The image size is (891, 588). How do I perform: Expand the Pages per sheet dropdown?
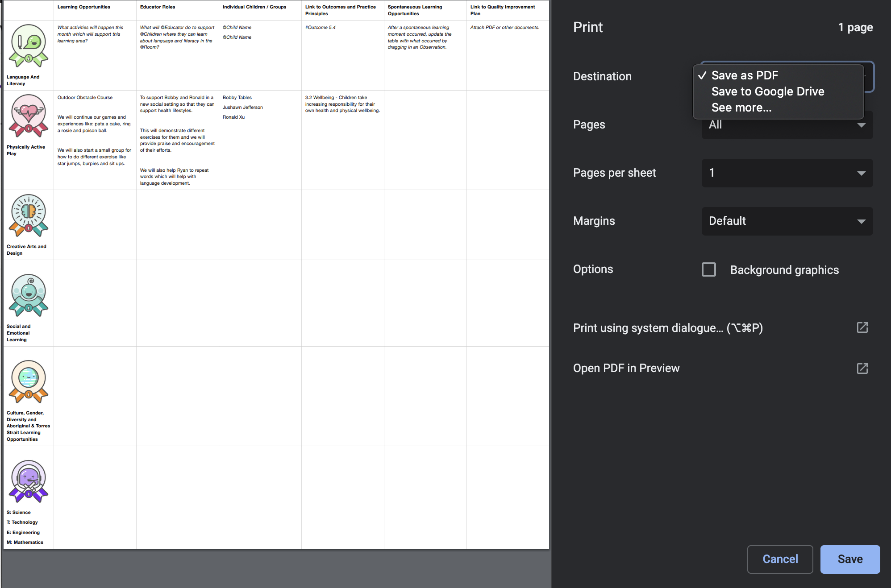(787, 173)
